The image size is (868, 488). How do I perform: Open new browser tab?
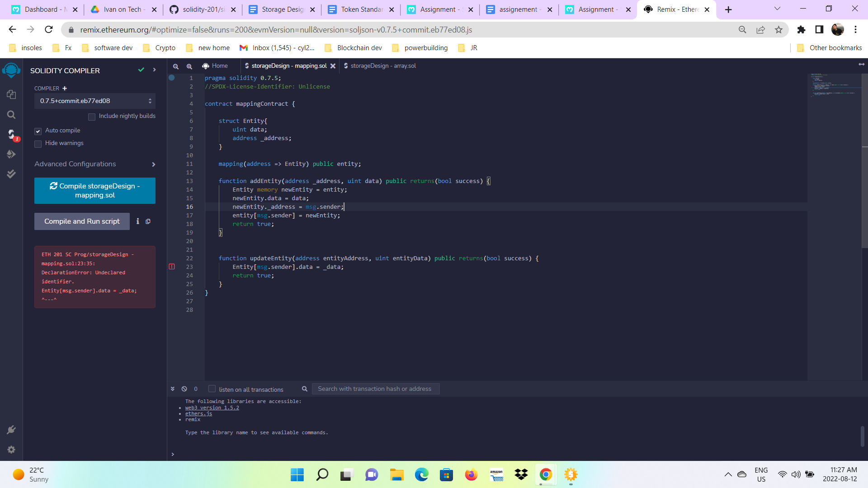pyautogui.click(x=728, y=9)
